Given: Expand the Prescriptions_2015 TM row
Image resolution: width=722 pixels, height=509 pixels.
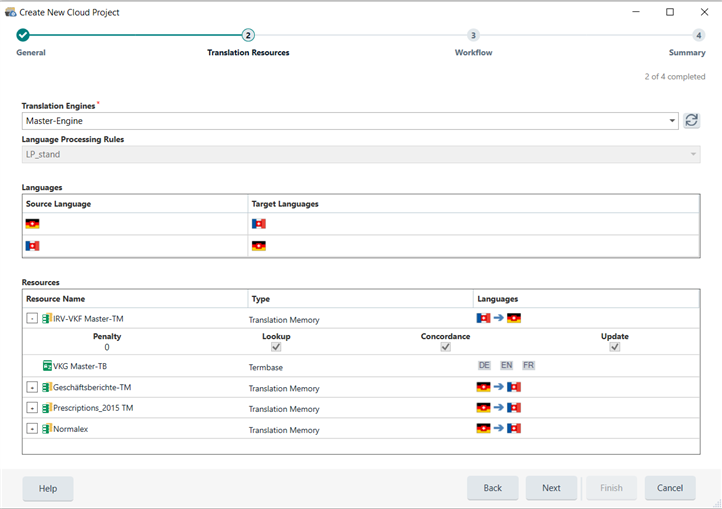Looking at the screenshot, I should tap(32, 408).
